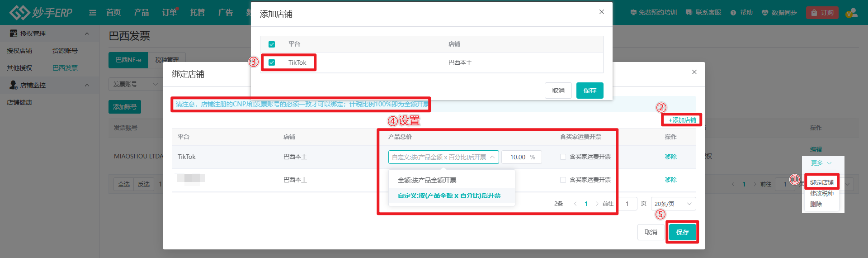Remove the TikTok 巴西本土 store row
The width and height of the screenshot is (868, 258).
tap(671, 157)
